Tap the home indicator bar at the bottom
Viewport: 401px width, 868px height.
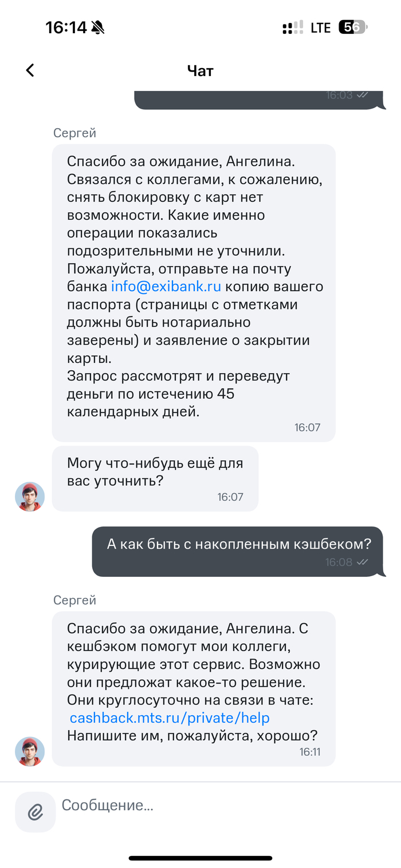[200, 858]
